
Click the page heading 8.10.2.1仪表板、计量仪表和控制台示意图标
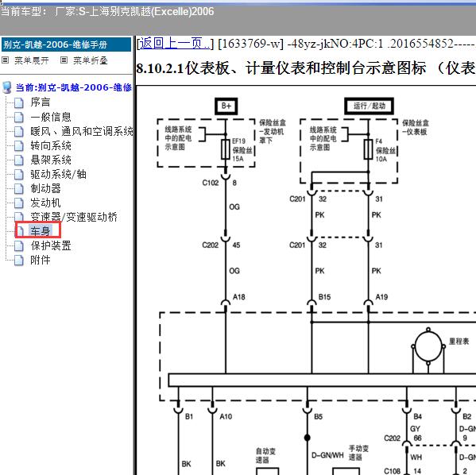[x=281, y=68]
